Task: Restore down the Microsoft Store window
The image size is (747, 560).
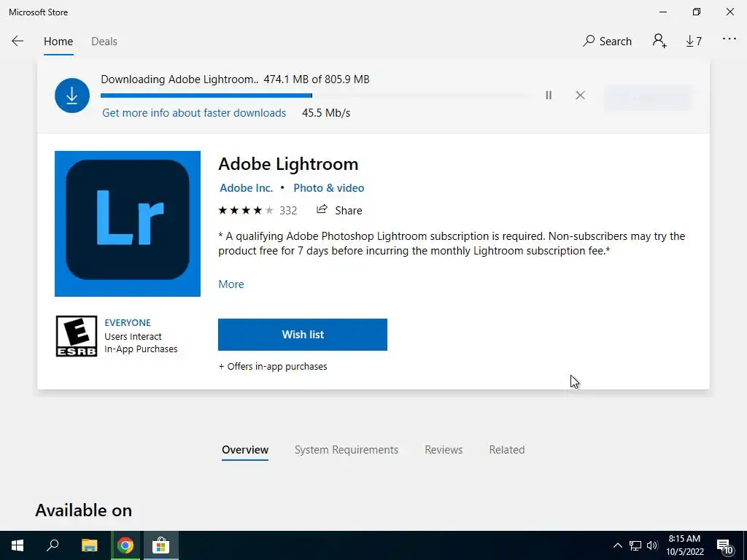Action: (x=697, y=12)
